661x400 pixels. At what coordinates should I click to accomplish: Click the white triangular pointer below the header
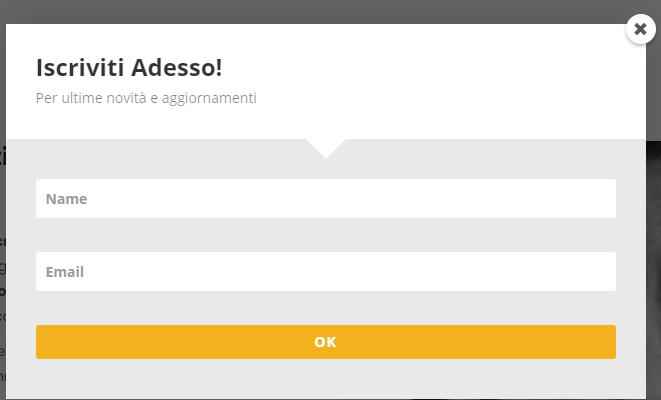tap(326, 147)
